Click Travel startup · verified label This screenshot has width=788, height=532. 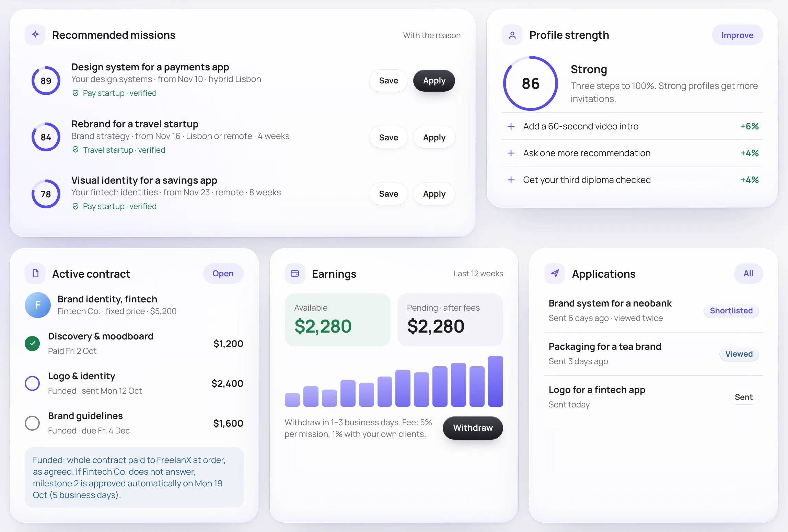click(x=124, y=150)
